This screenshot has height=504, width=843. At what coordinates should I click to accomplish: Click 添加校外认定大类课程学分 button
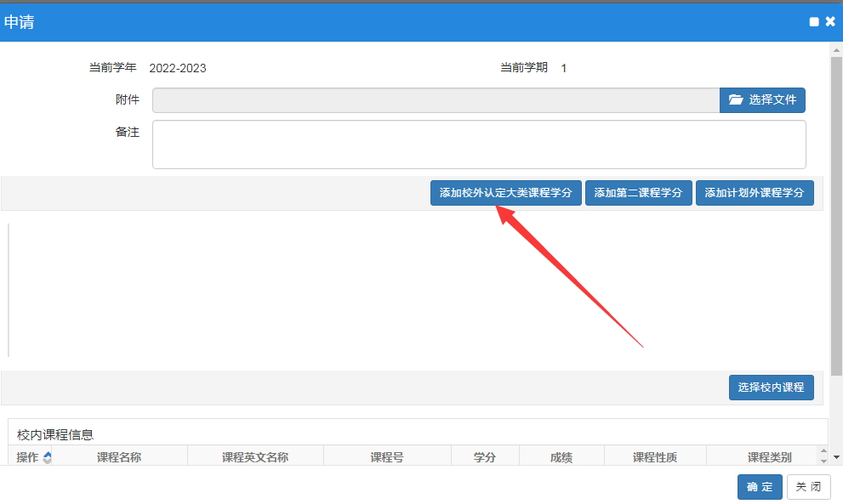point(506,193)
